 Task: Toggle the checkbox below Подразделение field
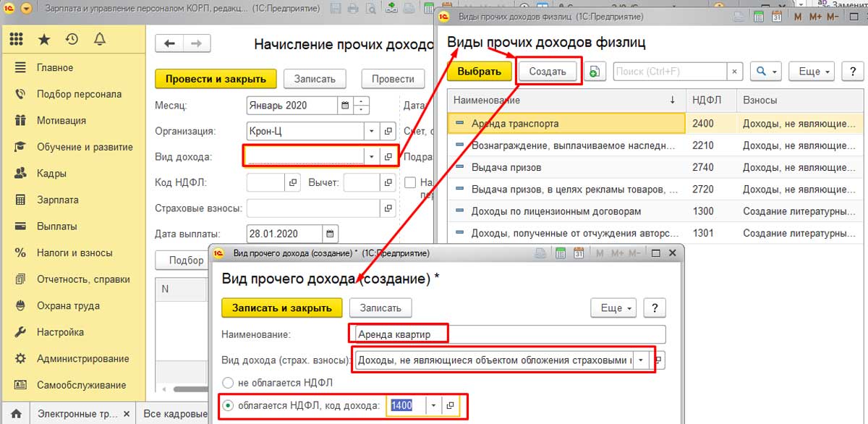point(410,183)
